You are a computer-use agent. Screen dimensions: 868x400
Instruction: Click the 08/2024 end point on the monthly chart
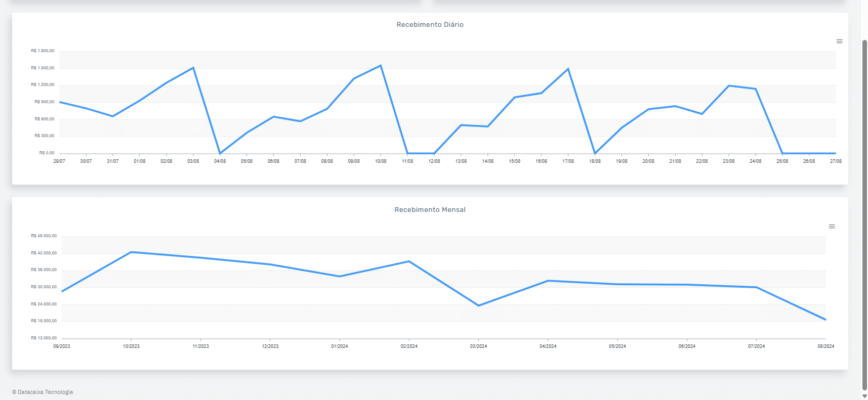tap(825, 320)
